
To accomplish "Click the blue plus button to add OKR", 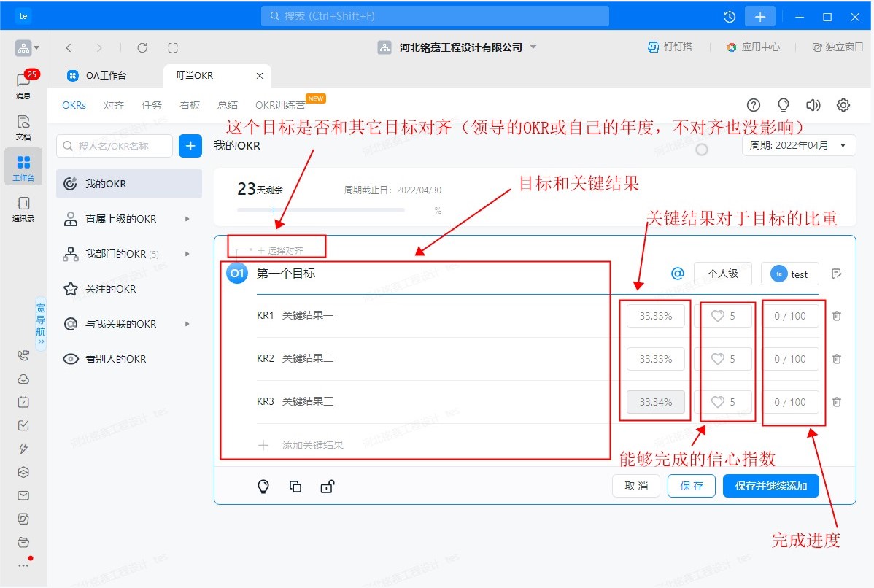I will click(x=190, y=146).
